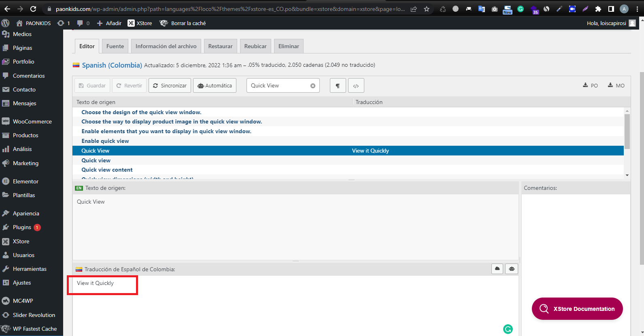Viewport: 644px width, 336px height.
Task: Switch to the Eliminar tab
Action: tap(289, 46)
